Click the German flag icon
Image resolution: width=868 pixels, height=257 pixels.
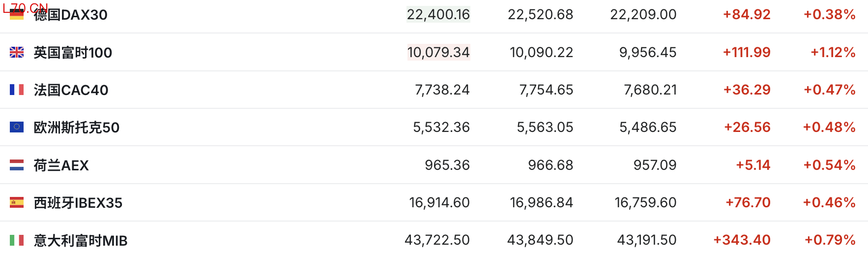(x=17, y=14)
